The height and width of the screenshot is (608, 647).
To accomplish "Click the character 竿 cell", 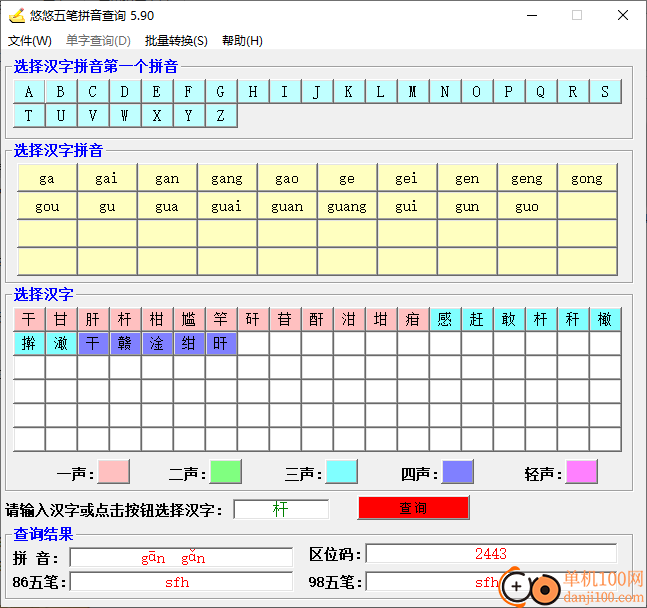I will [x=221, y=319].
